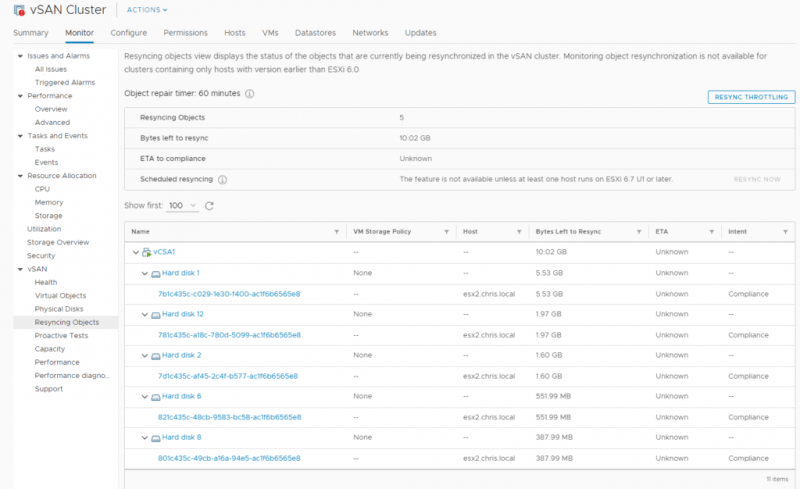Collapse the vCSA1 row
Screen dimensions: 800x489
136,252
